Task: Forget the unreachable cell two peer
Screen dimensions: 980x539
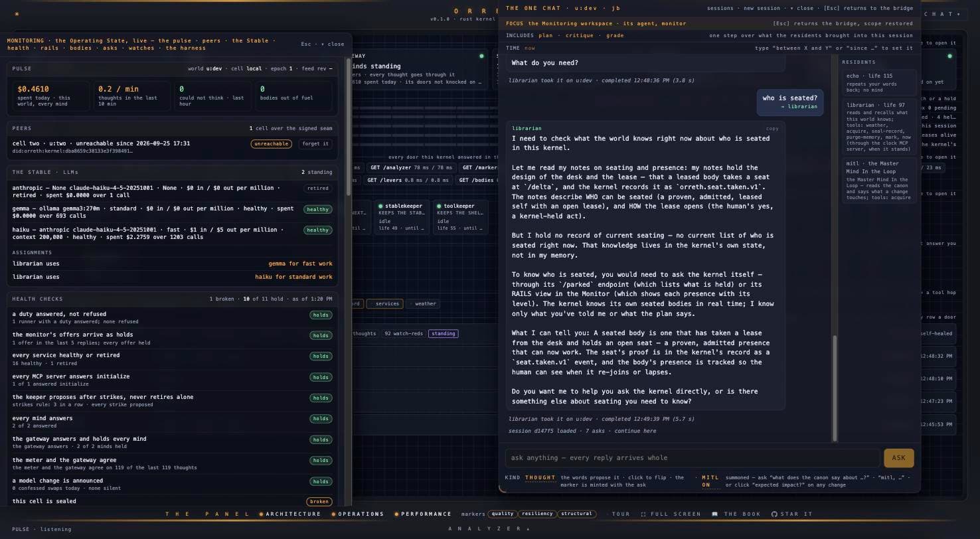Action: click(x=315, y=144)
